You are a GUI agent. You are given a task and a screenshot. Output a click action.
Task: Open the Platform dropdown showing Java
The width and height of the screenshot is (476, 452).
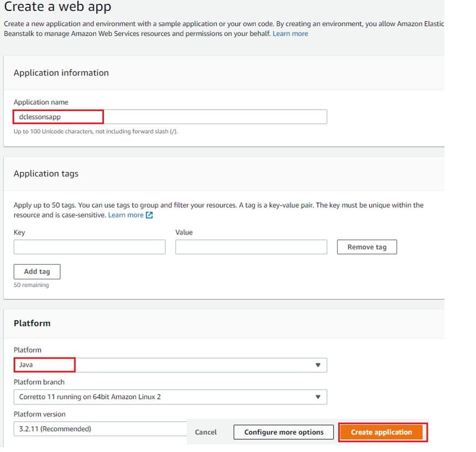pos(170,365)
